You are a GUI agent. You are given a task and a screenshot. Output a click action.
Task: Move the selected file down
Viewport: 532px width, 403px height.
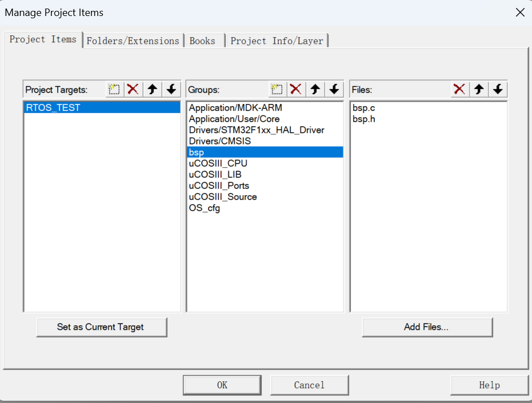pos(498,90)
